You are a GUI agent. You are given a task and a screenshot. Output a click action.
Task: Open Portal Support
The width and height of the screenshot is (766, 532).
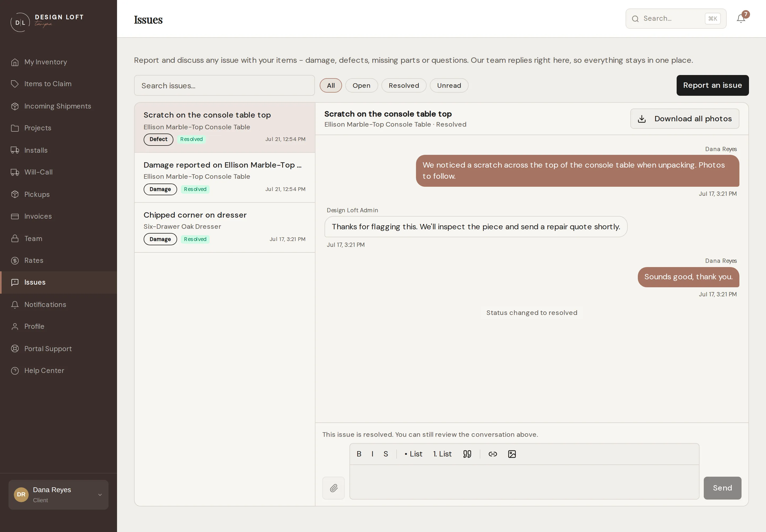coord(59,349)
